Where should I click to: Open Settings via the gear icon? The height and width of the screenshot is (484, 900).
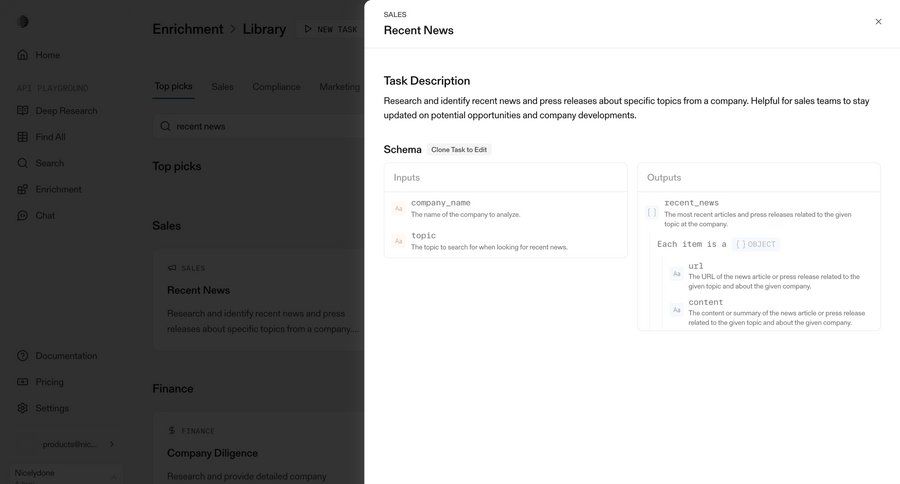[22, 408]
